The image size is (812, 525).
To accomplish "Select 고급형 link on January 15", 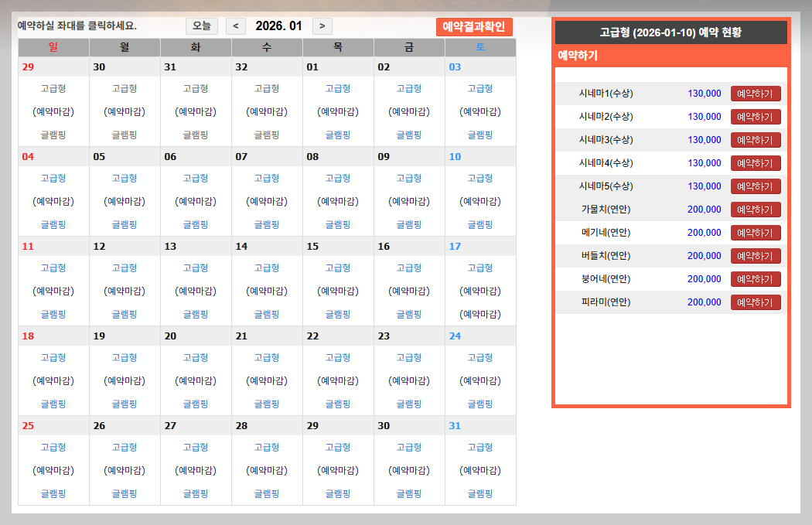I will pyautogui.click(x=338, y=268).
